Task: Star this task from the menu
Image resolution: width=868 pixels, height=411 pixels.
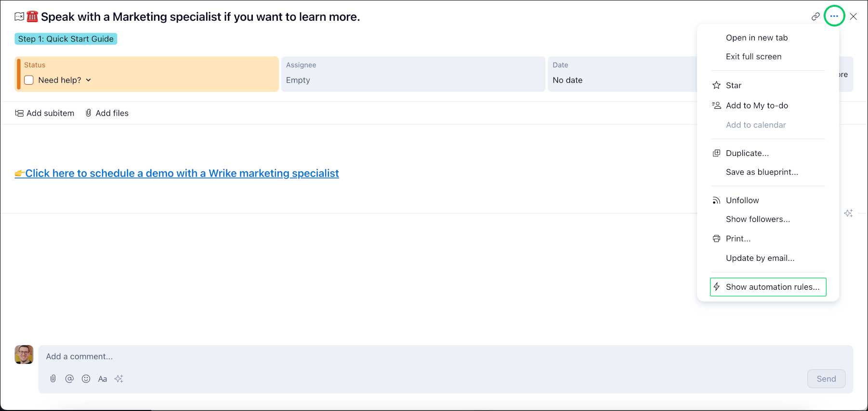Action: tap(733, 85)
